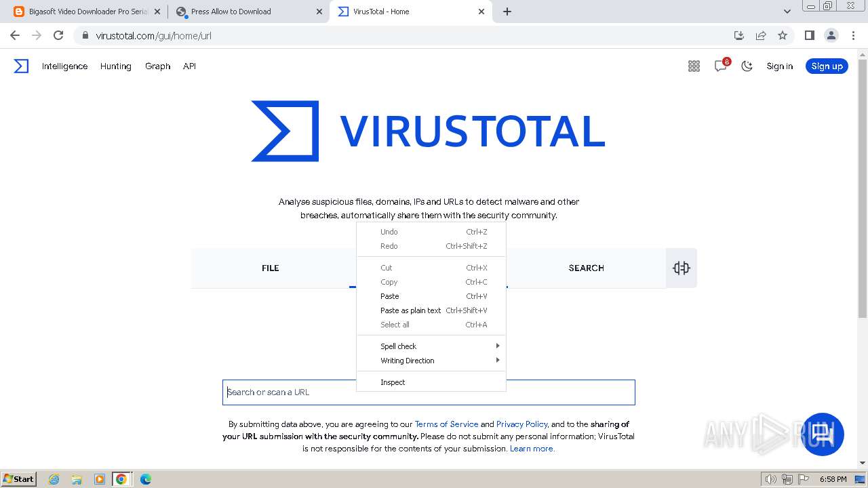
Task: Click the file hash compare icon beside SEARCH
Action: point(682,268)
